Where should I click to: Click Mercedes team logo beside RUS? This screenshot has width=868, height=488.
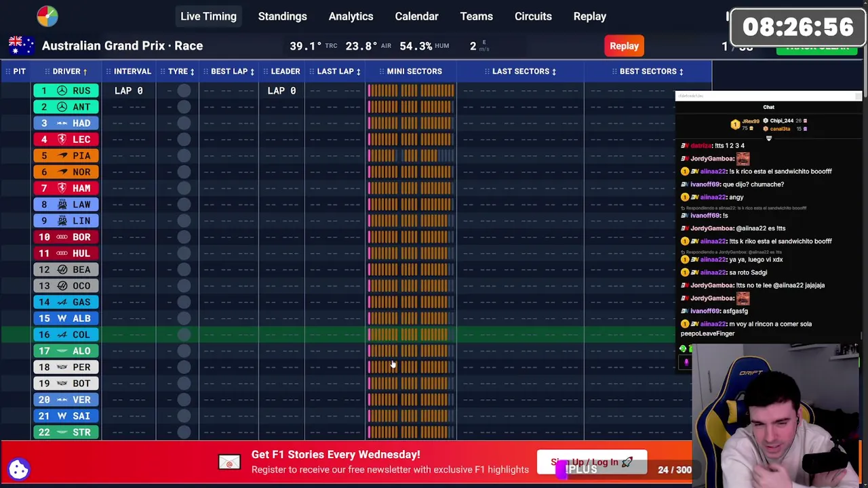(62, 91)
